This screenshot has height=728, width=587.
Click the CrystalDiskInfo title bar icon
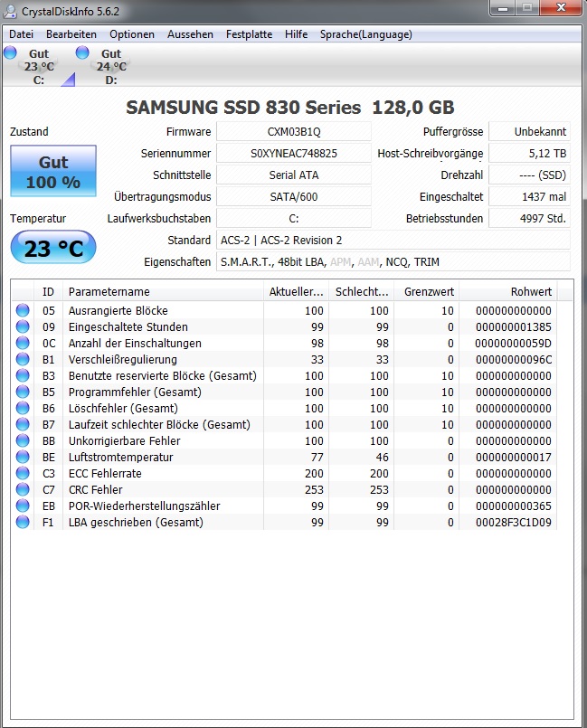click(10, 11)
